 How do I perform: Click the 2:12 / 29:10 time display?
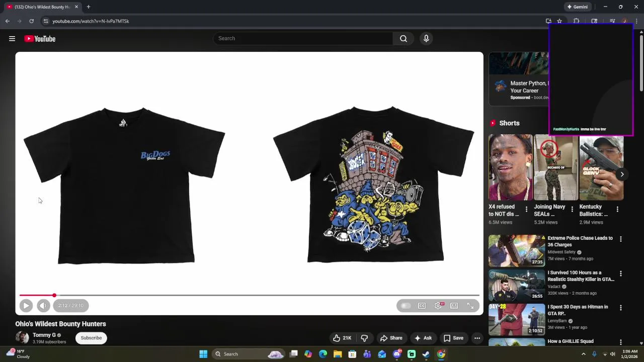click(71, 305)
